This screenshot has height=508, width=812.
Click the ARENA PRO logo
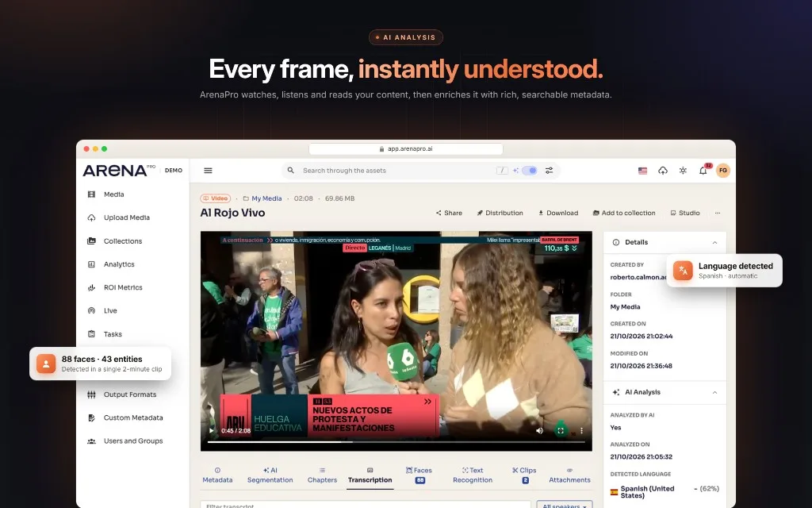point(119,171)
